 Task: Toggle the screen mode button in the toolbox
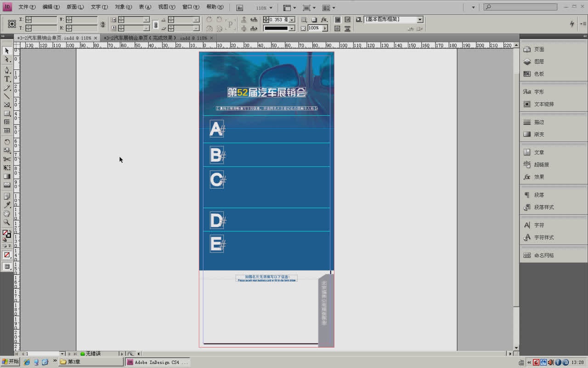pos(7,267)
